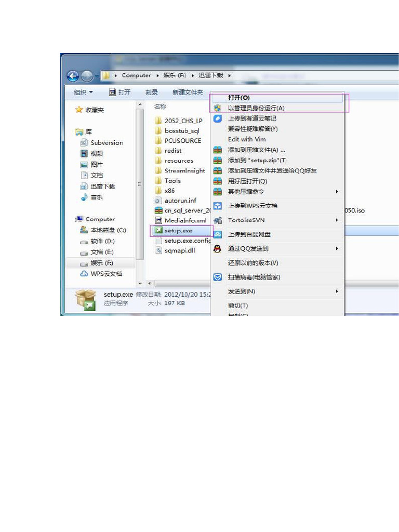
Task: Click the TortoiseSVN turtle icon
Action: pyautogui.click(x=218, y=220)
